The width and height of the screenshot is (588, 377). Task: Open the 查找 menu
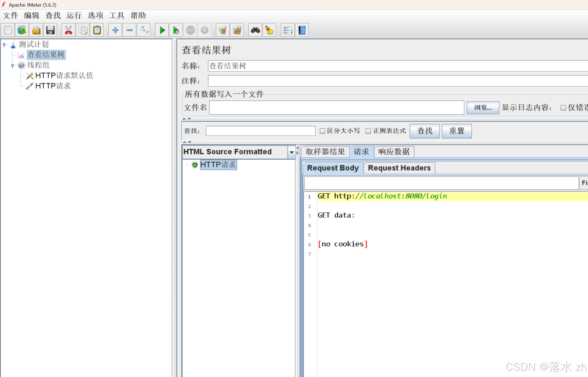pos(53,15)
